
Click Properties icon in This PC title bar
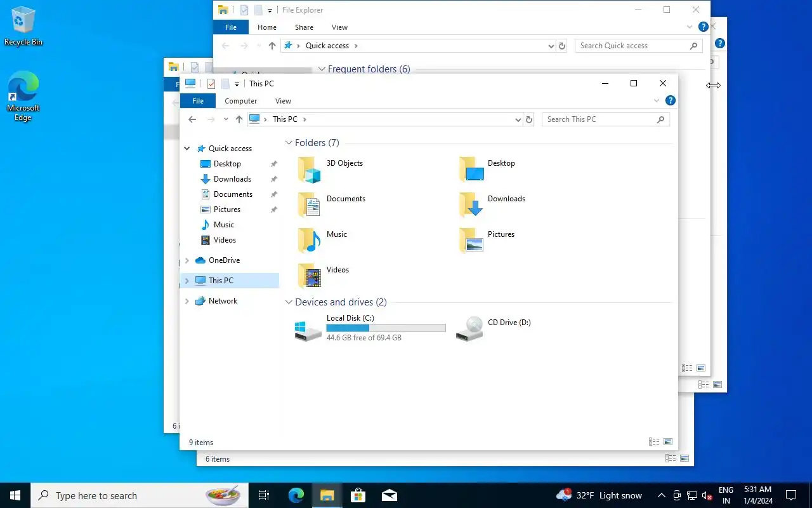(x=211, y=84)
